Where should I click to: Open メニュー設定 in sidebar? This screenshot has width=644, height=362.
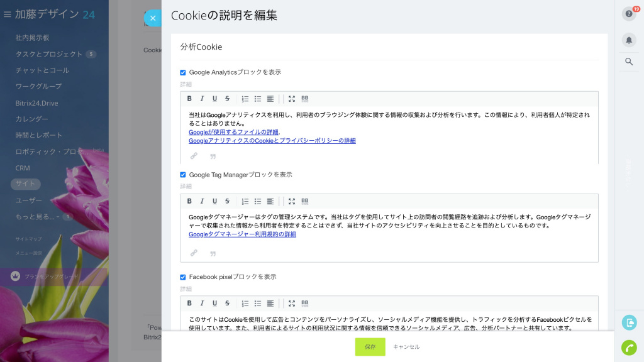pyautogui.click(x=29, y=253)
